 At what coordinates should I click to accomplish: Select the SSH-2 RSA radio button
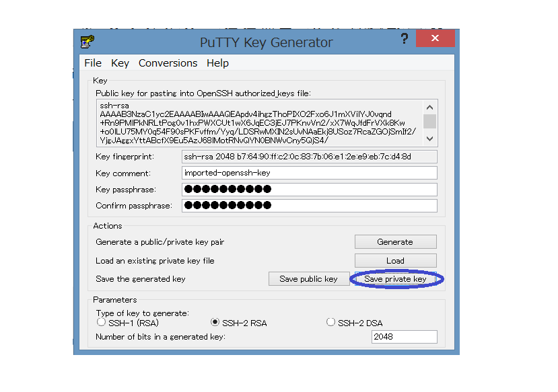click(215, 322)
